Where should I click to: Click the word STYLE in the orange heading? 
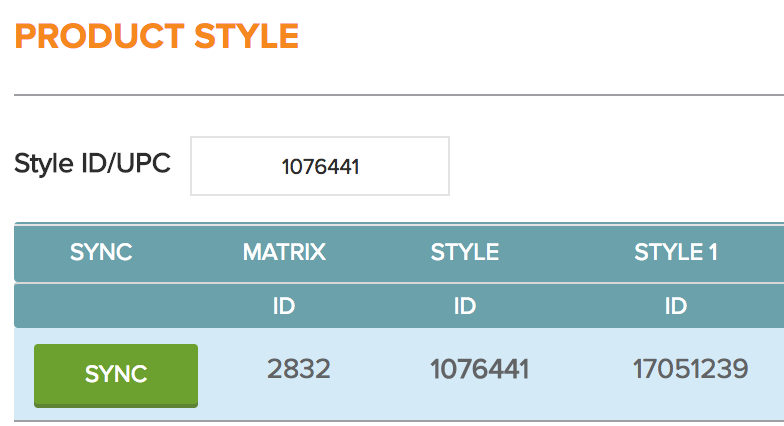point(244,37)
